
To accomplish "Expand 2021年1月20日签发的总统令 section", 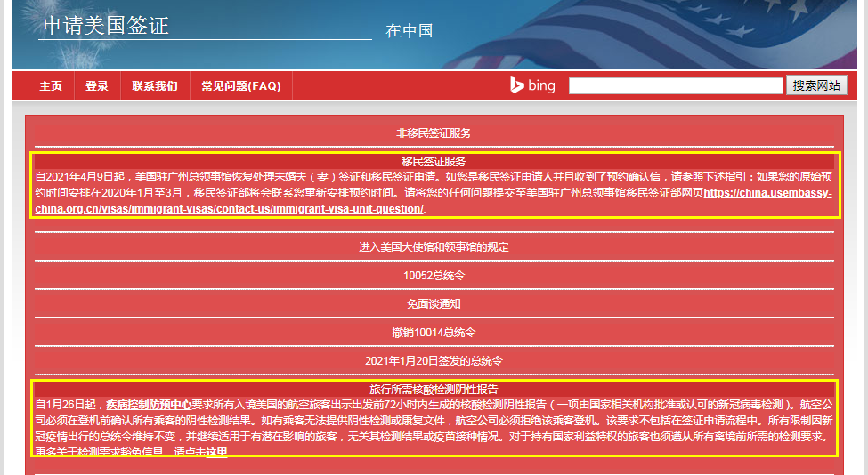I will (x=434, y=361).
